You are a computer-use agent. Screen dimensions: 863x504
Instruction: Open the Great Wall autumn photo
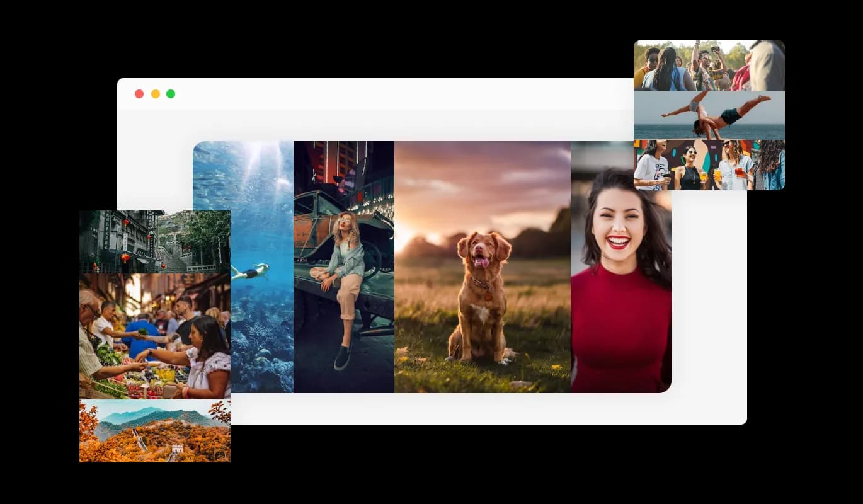154,431
